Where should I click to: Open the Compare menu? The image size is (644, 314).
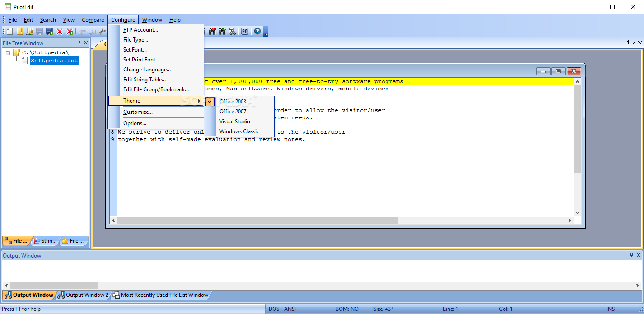pos(93,20)
